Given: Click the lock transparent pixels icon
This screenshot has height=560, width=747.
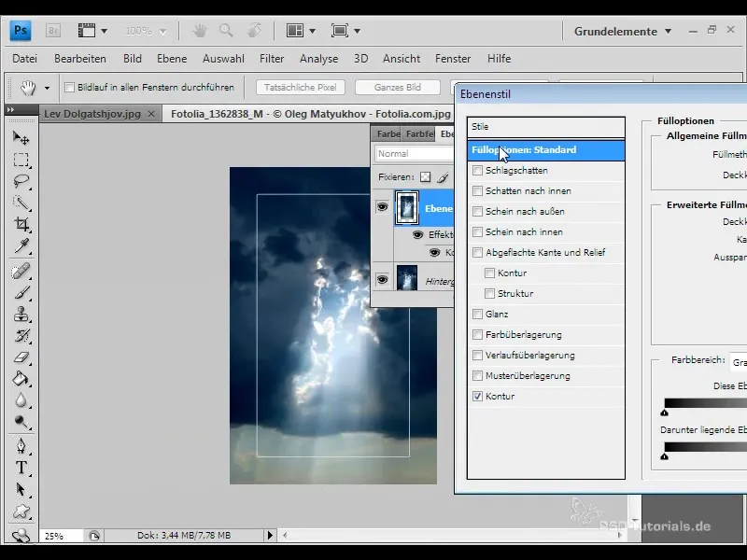Looking at the screenshot, I should pos(425,177).
